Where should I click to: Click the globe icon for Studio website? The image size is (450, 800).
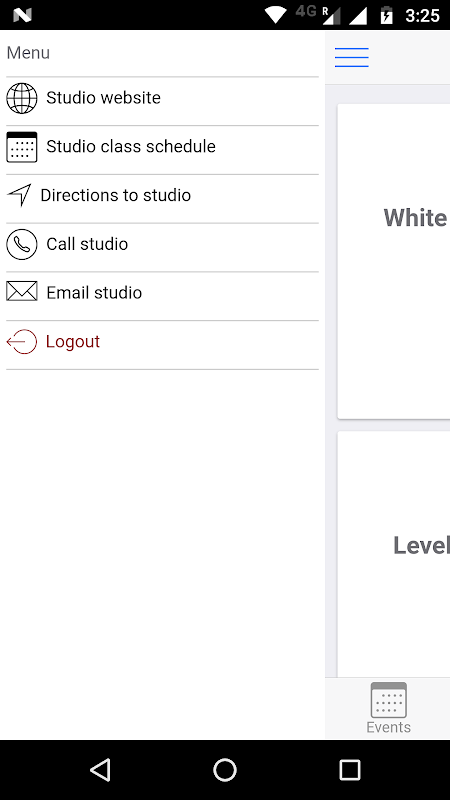point(21,98)
